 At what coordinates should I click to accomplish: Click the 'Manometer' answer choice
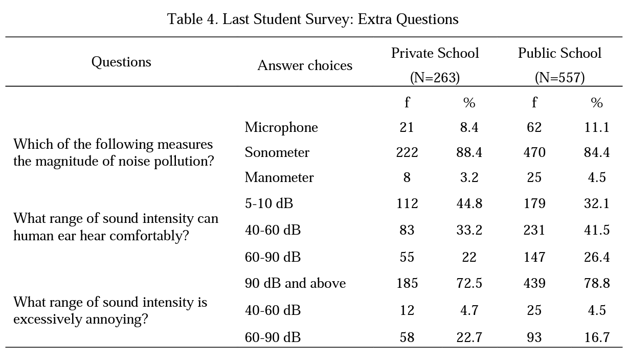[x=279, y=177]
